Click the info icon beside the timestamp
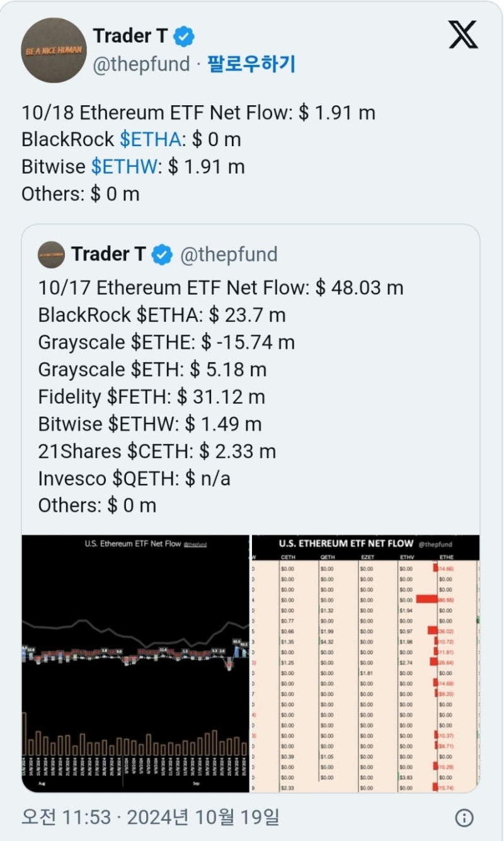Viewport: 504px width, 841px height. [464, 818]
